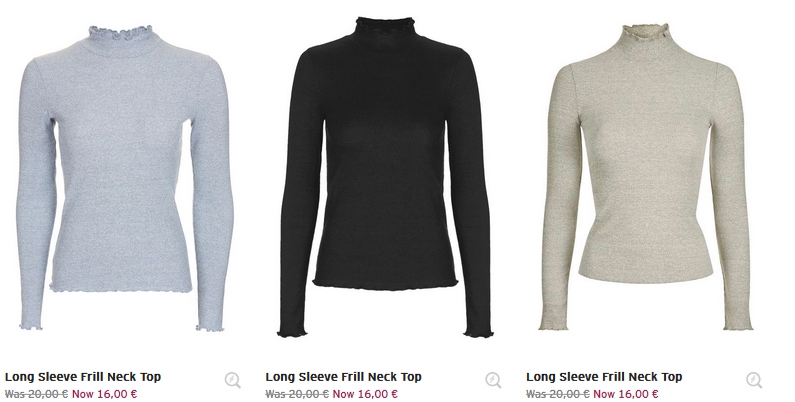Screen dimensions: 795x402
Task: View the black frill neck top image
Action: pyautogui.click(x=385, y=177)
